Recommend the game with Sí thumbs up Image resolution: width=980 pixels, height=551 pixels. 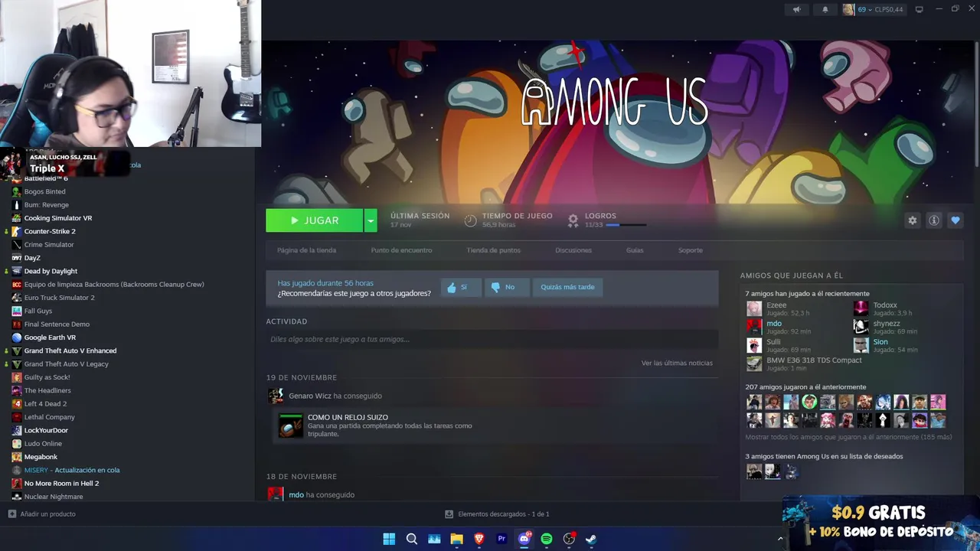coord(461,287)
